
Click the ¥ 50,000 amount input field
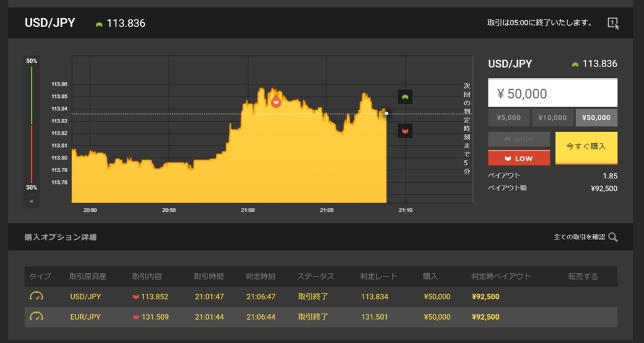(552, 93)
